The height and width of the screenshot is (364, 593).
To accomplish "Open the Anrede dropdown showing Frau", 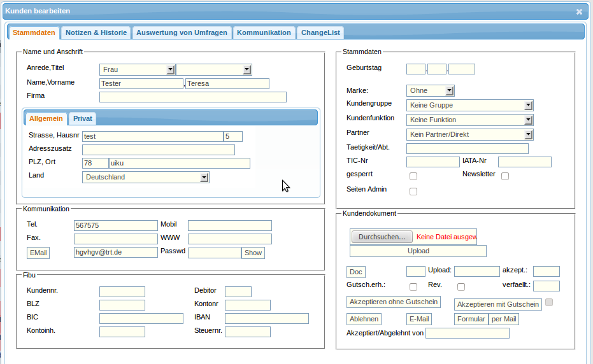I will pyautogui.click(x=137, y=70).
